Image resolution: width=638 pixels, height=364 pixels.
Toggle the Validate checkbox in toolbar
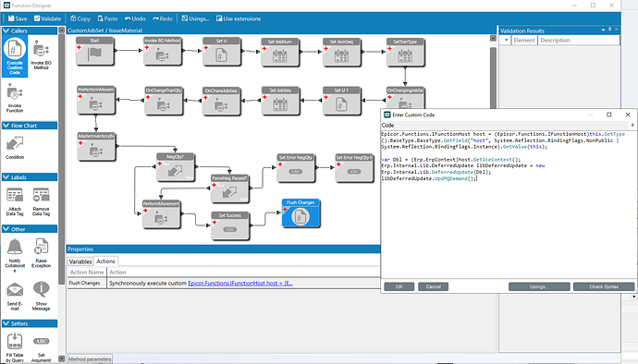[x=47, y=18]
